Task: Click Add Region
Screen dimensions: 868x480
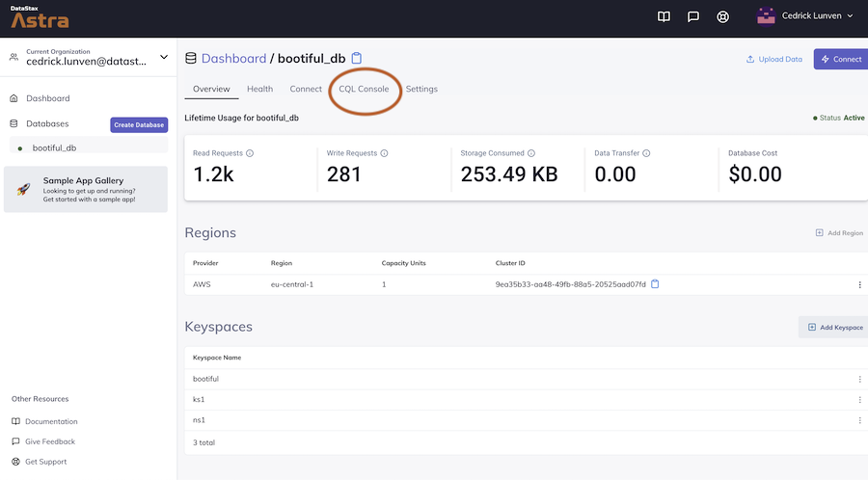Action: point(839,233)
